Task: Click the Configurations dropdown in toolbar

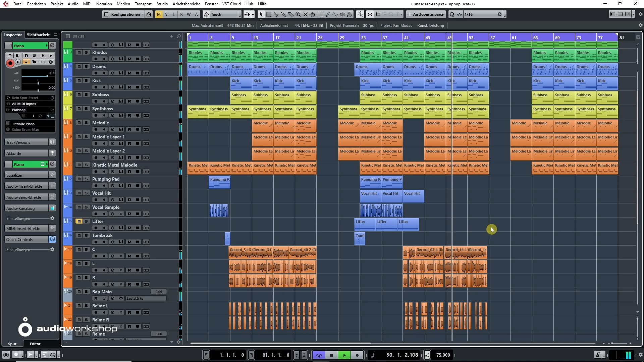Action: tap(125, 14)
